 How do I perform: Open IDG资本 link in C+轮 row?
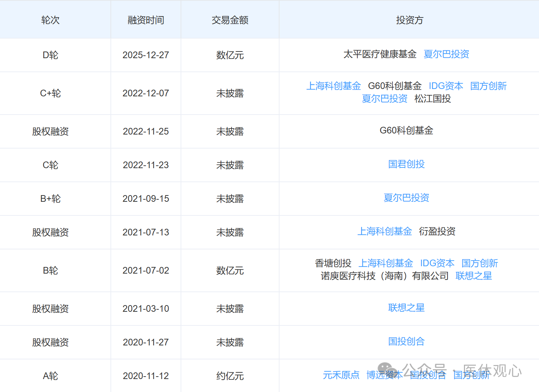pos(446,86)
